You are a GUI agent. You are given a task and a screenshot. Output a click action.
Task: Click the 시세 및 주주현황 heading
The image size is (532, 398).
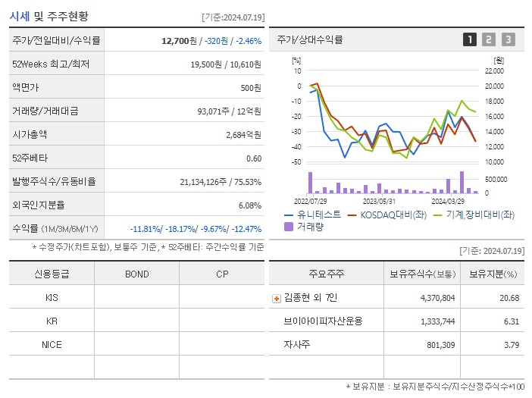coord(49,16)
